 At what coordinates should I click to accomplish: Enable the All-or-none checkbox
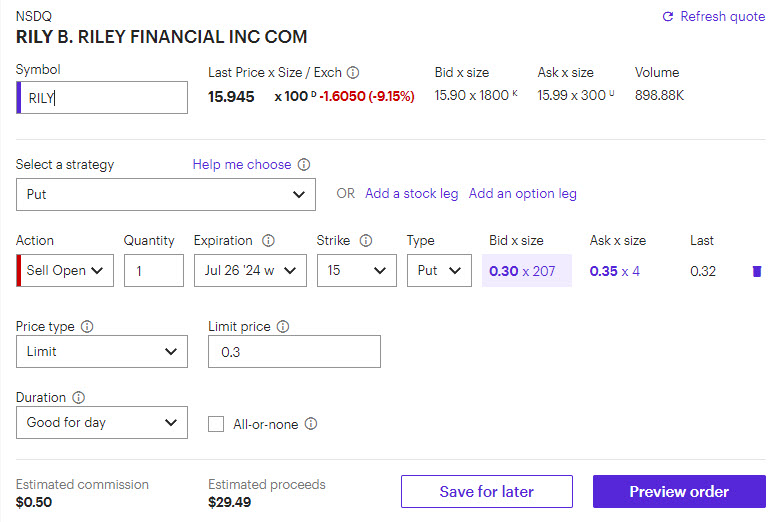pyautogui.click(x=216, y=424)
